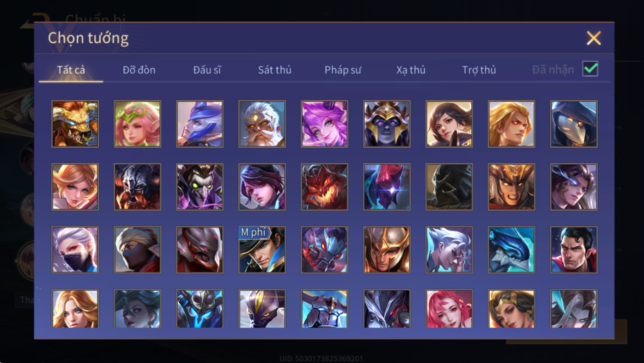The image size is (644, 363).
Task: Choose the purple-haired girl hero portrait
Action: point(325,124)
